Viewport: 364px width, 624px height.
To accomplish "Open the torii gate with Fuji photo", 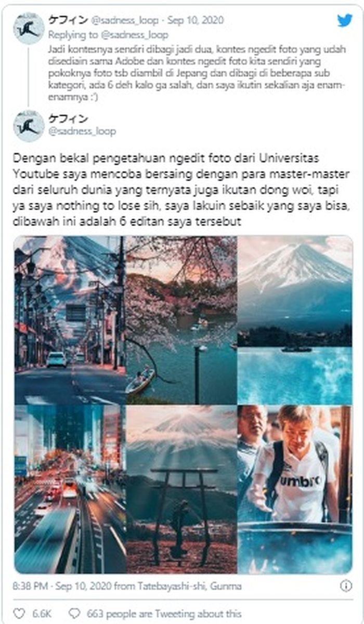I will 180,490.
